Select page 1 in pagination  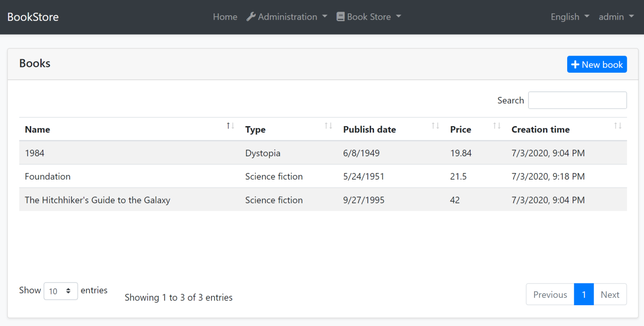(x=584, y=294)
